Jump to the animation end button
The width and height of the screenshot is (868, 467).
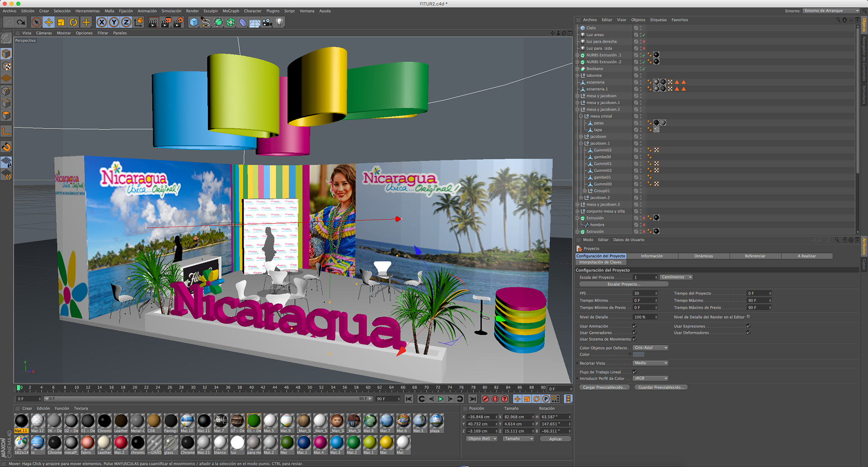pos(472,399)
